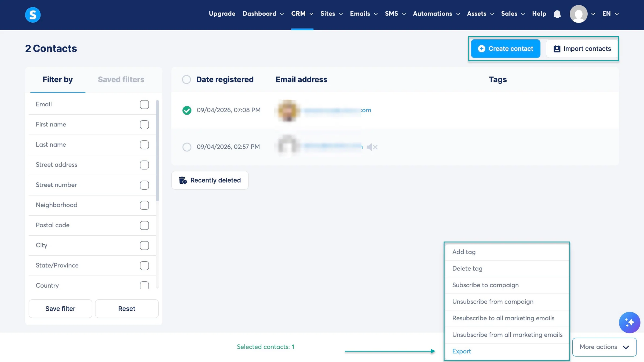Open the Upgrade link
The width and height of the screenshot is (644, 362).
pyautogui.click(x=222, y=13)
